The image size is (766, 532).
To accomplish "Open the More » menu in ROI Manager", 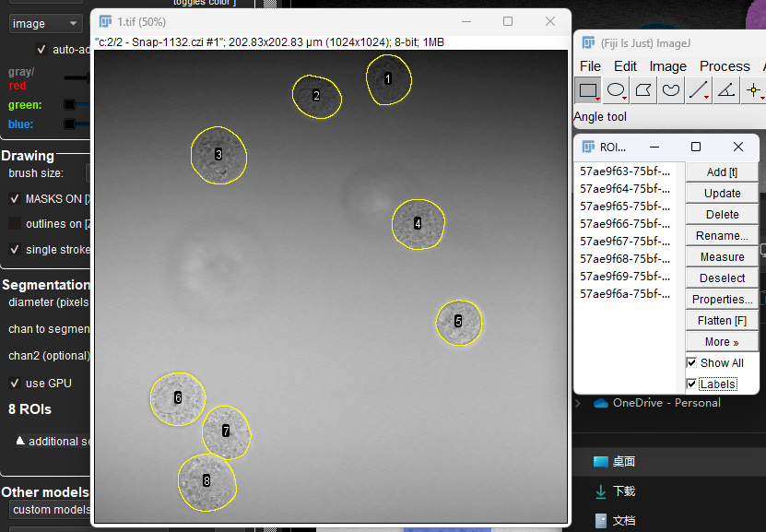I will tap(722, 342).
